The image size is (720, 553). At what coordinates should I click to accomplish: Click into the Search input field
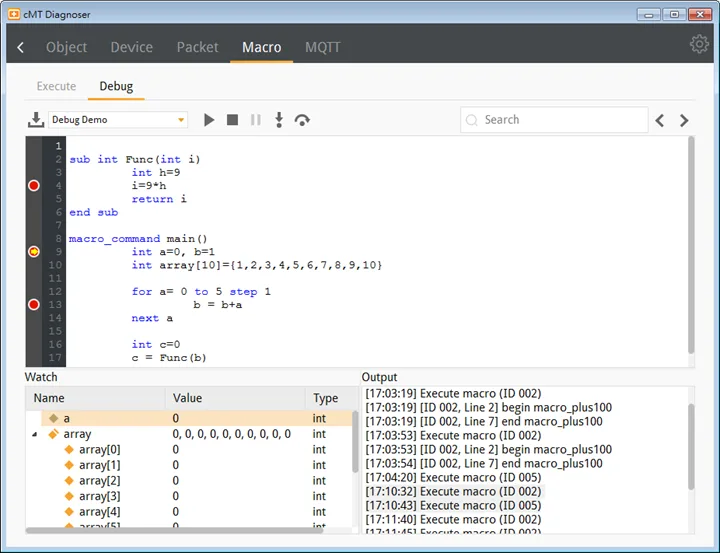554,120
